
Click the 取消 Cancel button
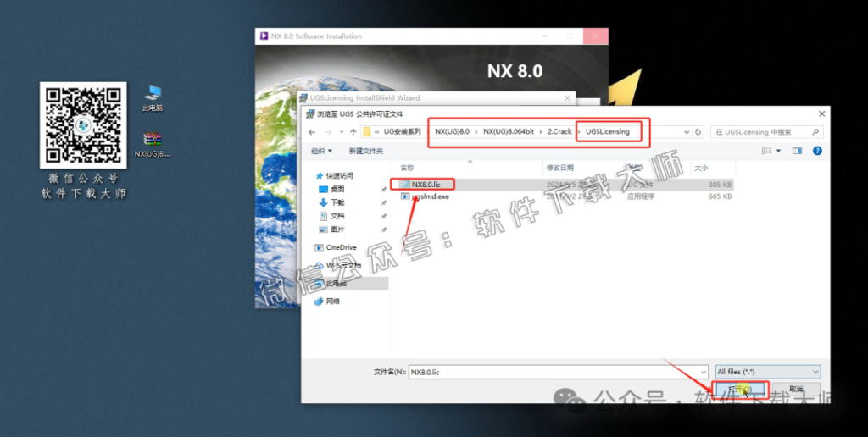(x=796, y=390)
